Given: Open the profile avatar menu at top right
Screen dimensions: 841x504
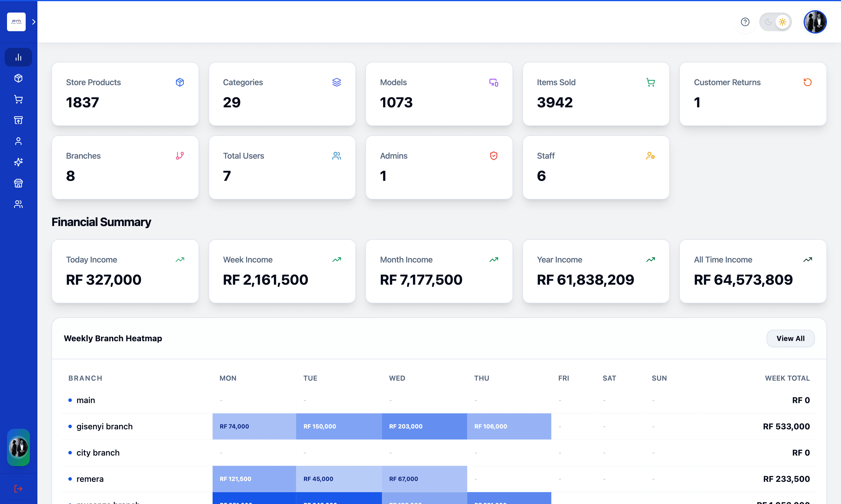Looking at the screenshot, I should [815, 22].
